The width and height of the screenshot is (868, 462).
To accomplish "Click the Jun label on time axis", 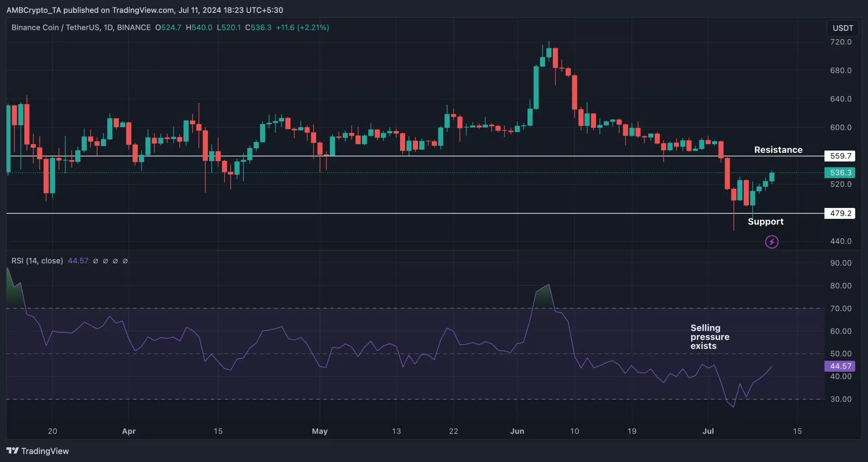I will [517, 431].
